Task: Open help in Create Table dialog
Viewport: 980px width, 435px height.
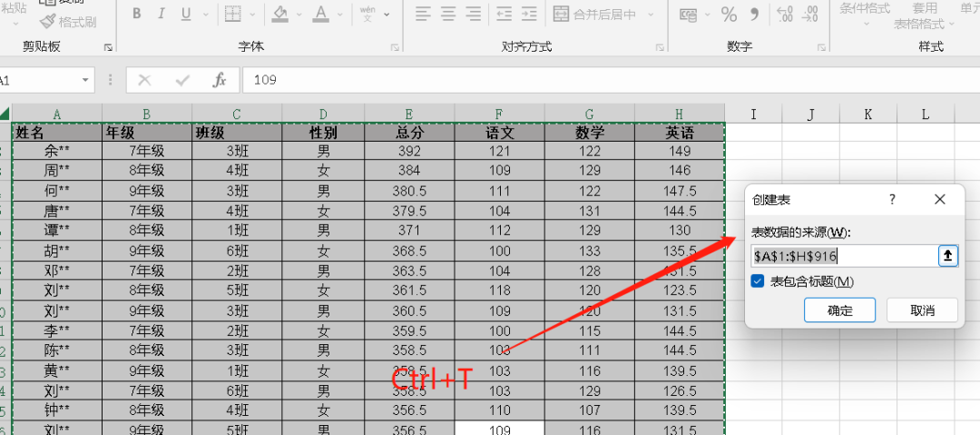Action: click(x=893, y=200)
